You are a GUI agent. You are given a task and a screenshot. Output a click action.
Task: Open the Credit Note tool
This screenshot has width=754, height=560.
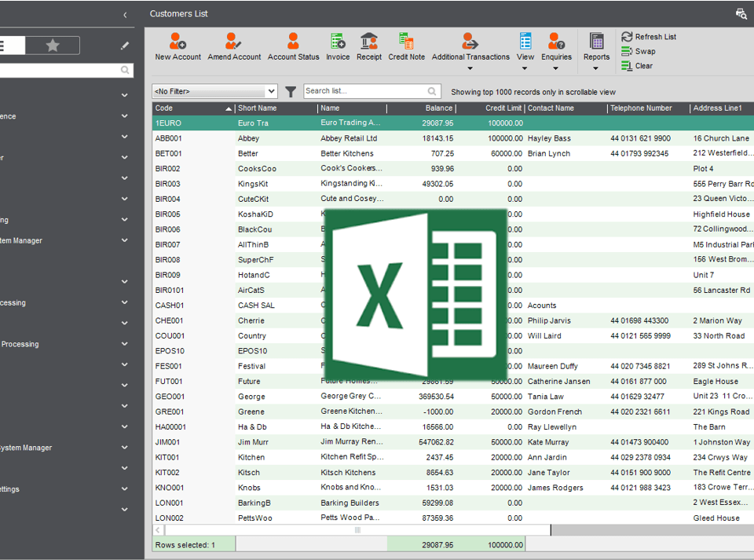coord(406,46)
